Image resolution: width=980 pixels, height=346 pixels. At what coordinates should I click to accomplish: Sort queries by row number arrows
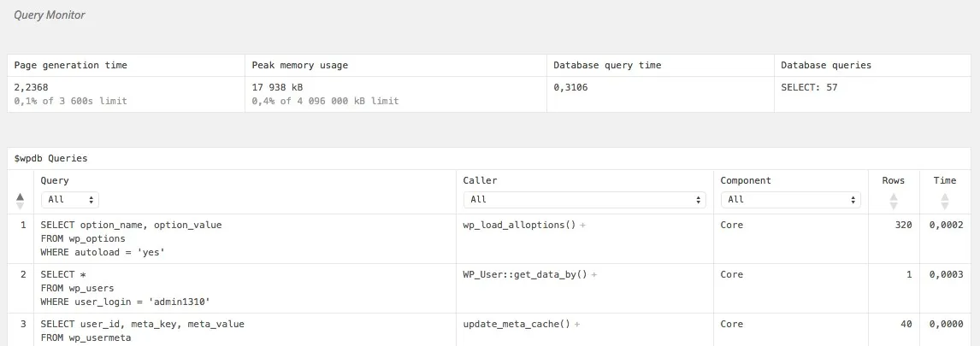click(x=20, y=201)
